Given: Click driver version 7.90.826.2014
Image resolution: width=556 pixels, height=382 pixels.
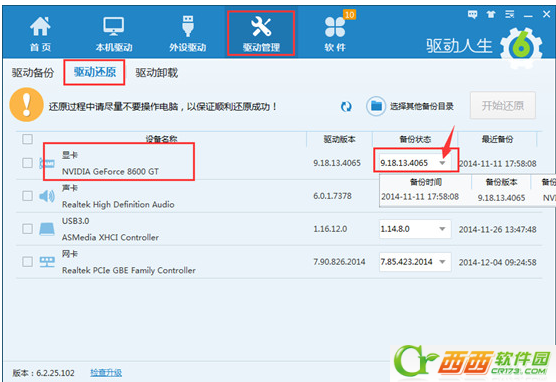Looking at the screenshot, I should (x=339, y=262).
